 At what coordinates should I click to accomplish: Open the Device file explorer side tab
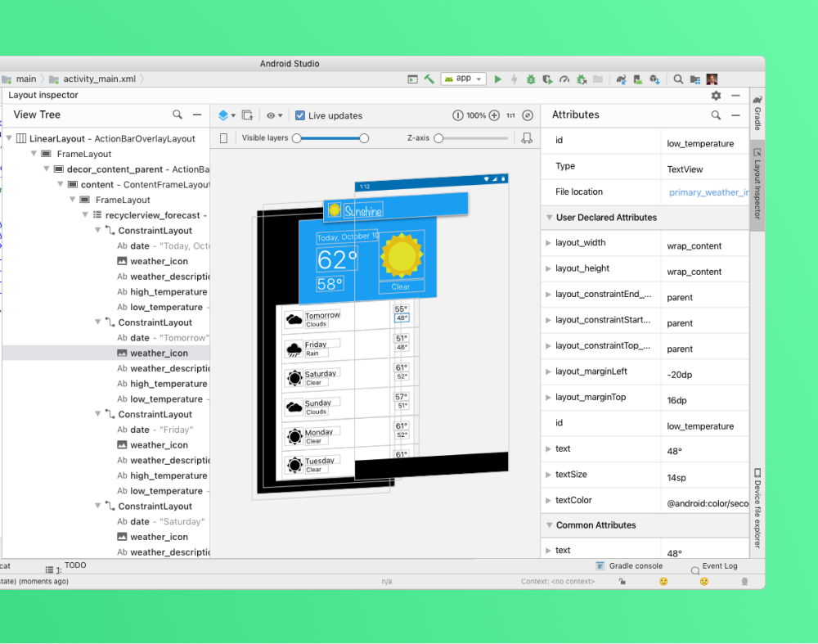click(x=757, y=507)
